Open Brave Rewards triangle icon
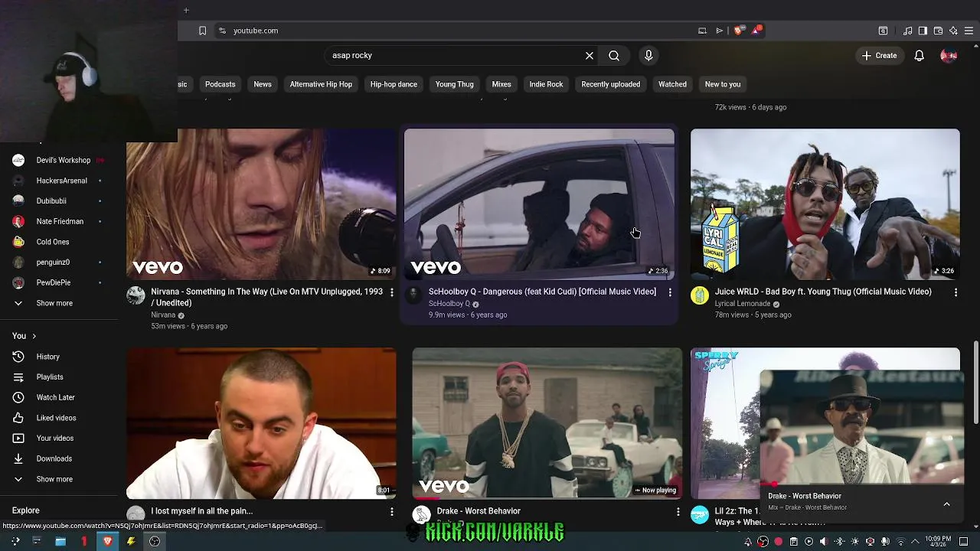980x551 pixels. [756, 31]
